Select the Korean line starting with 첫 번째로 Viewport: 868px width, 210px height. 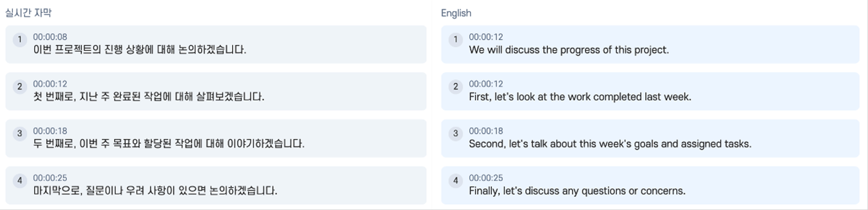(148, 97)
